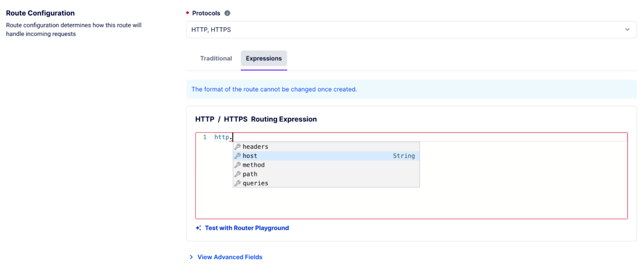Click the View Advanced Fields link
Screen dimensions: 644x274
pyautogui.click(x=230, y=257)
